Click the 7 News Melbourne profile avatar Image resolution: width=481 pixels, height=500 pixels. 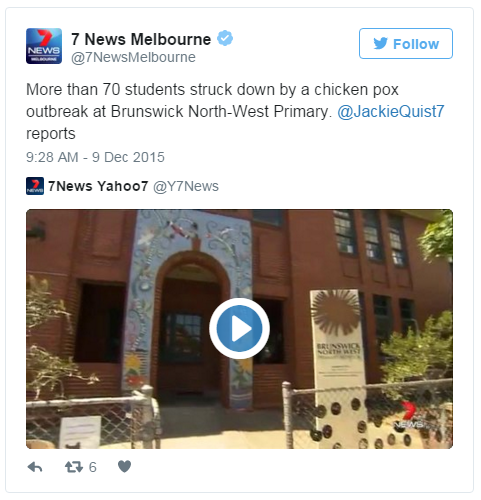[x=44, y=46]
